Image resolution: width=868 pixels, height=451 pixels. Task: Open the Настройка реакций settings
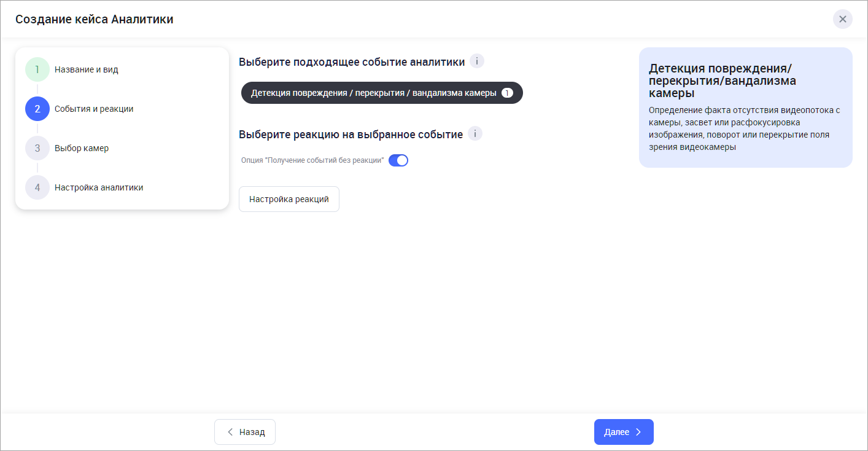coord(289,199)
